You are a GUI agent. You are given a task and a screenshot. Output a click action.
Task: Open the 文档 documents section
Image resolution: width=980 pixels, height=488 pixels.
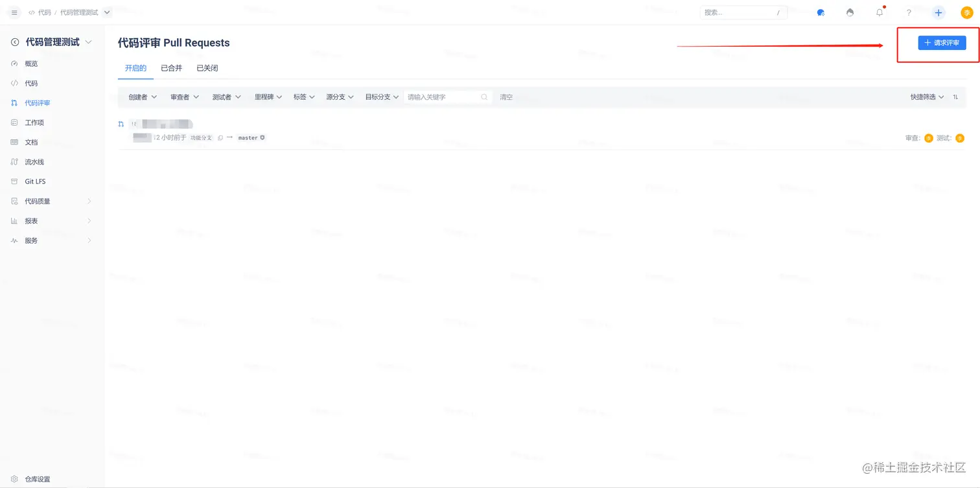coord(30,142)
